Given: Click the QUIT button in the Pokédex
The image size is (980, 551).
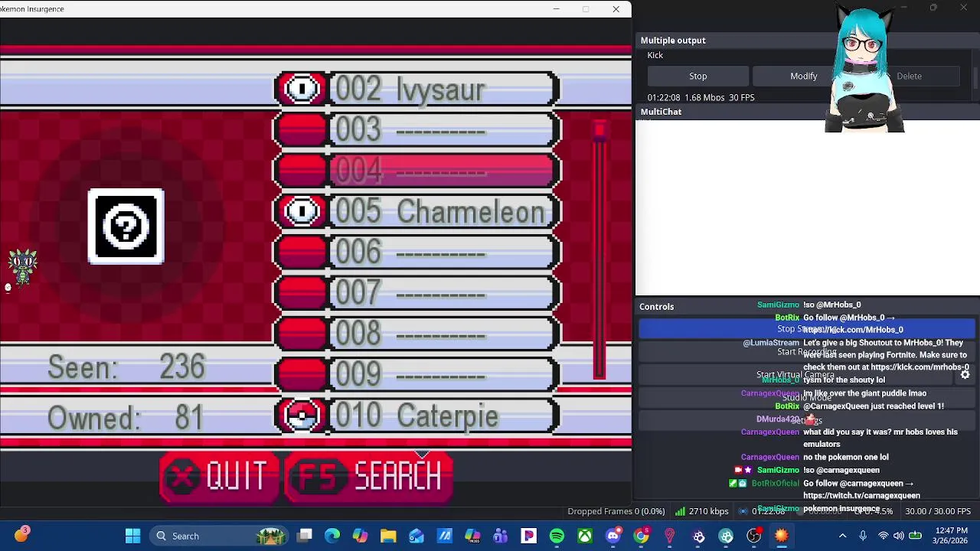Looking at the screenshot, I should 219,478.
